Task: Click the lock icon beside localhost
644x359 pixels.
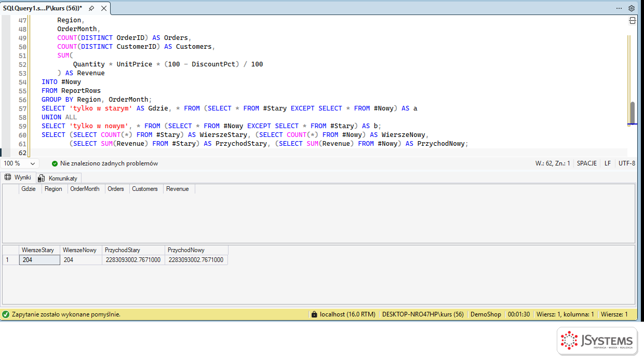Action: [x=314, y=314]
